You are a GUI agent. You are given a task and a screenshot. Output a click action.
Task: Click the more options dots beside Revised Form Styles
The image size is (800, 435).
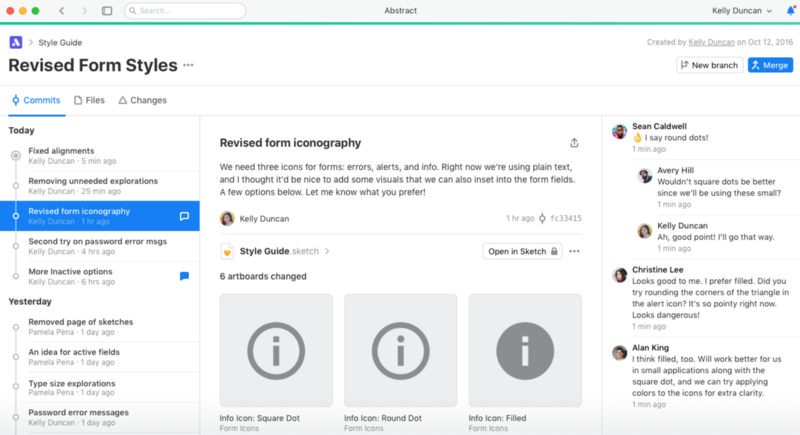coord(188,65)
